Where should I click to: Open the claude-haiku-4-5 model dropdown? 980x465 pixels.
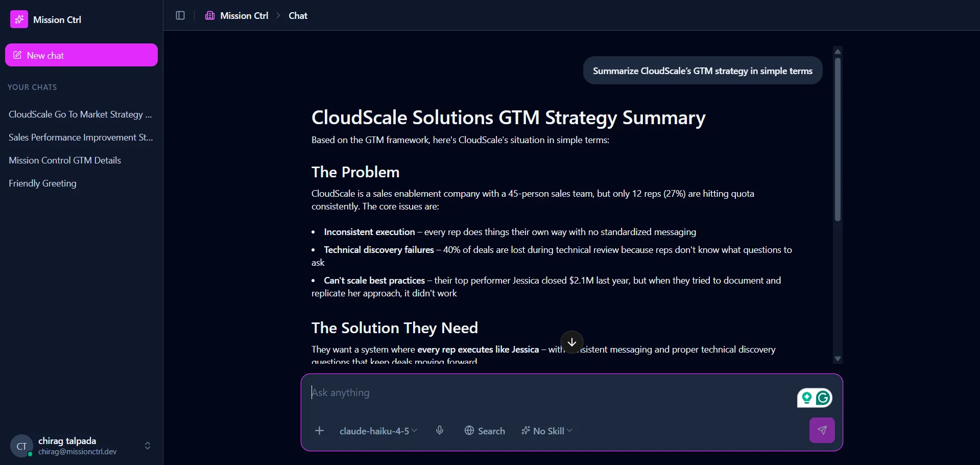pyautogui.click(x=378, y=430)
